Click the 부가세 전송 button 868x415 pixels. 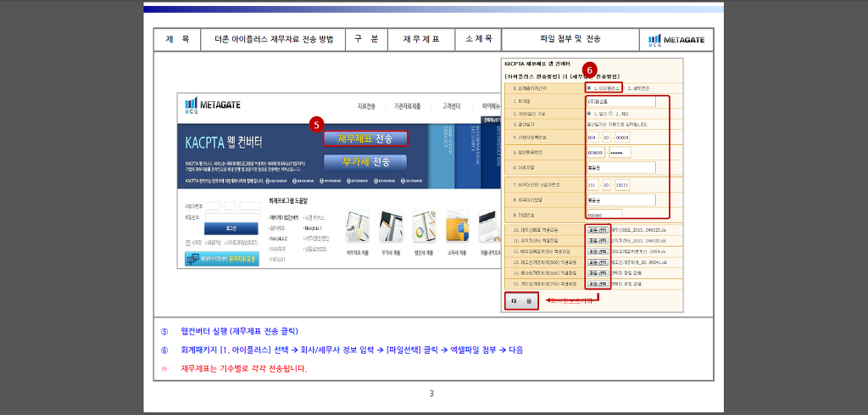365,162
